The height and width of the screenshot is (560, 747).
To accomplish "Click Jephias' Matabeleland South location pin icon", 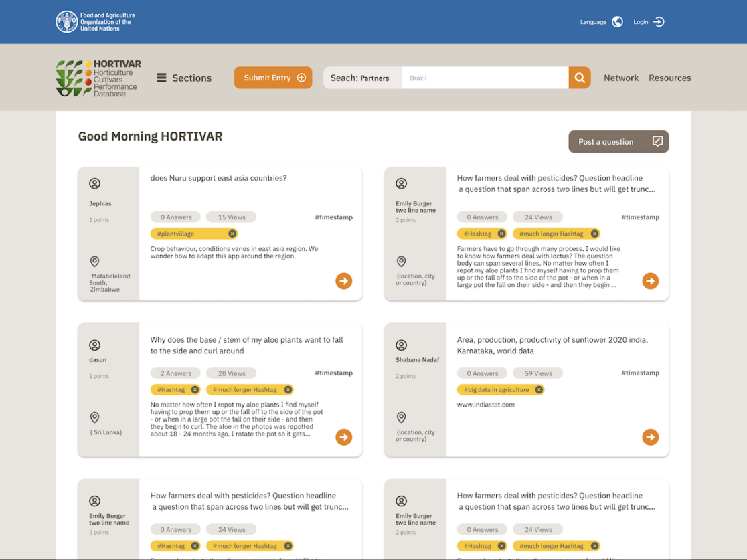I will (95, 262).
